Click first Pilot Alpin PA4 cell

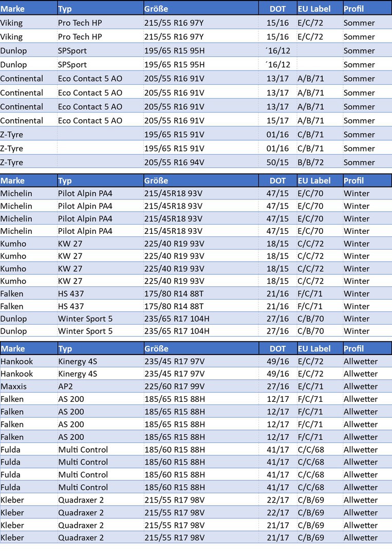85,194
